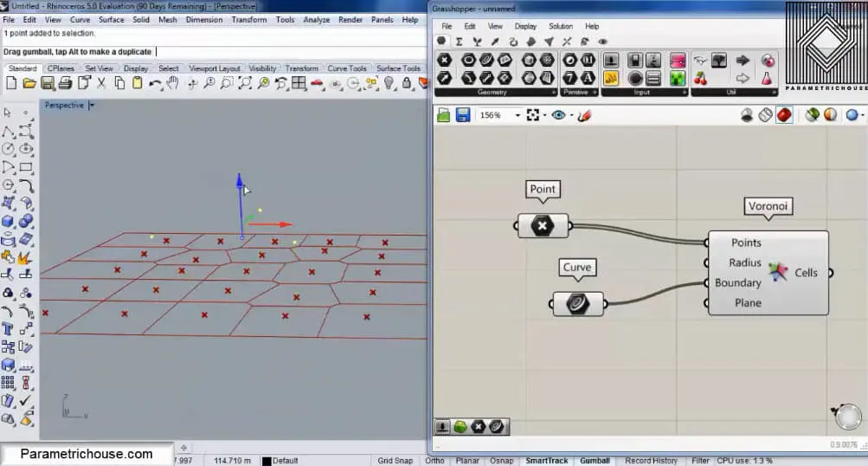The image size is (868, 466).
Task: Toggle Grid Snap in Rhino status bar
Action: click(x=395, y=461)
